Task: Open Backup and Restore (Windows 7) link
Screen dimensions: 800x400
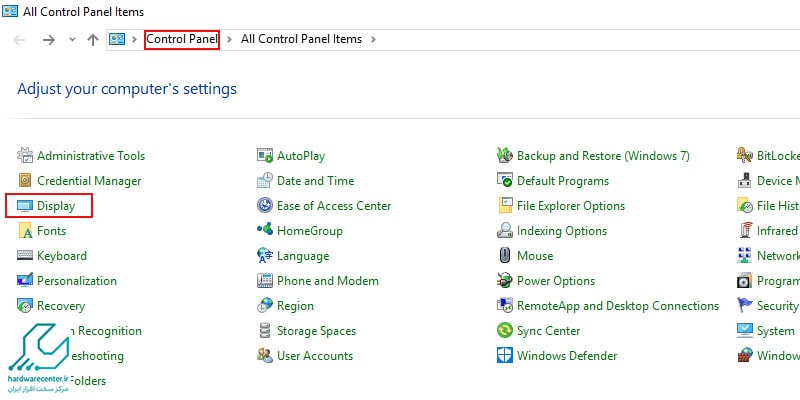Action: 603,156
